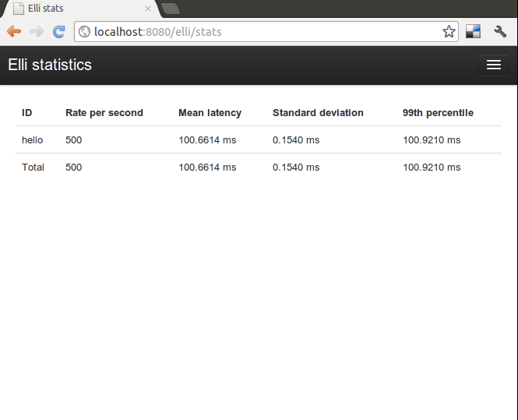The image size is (518, 420).
Task: Click the Rate per second header
Action: 104,113
